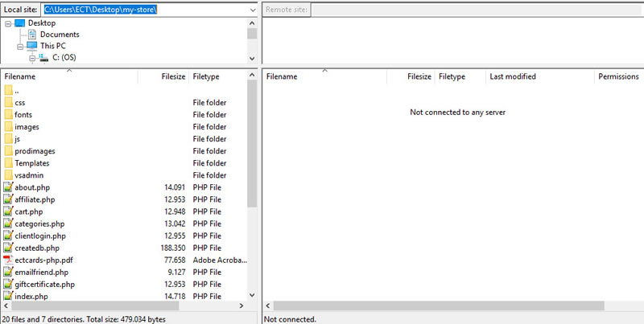Image resolution: width=644 pixels, height=324 pixels.
Task: Click the cart.php file icon
Action: 8,211
